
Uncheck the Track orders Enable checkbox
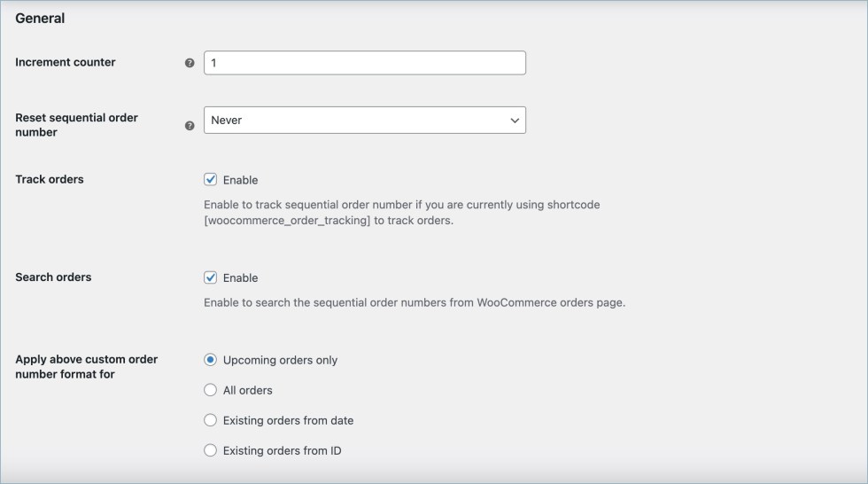coord(211,180)
